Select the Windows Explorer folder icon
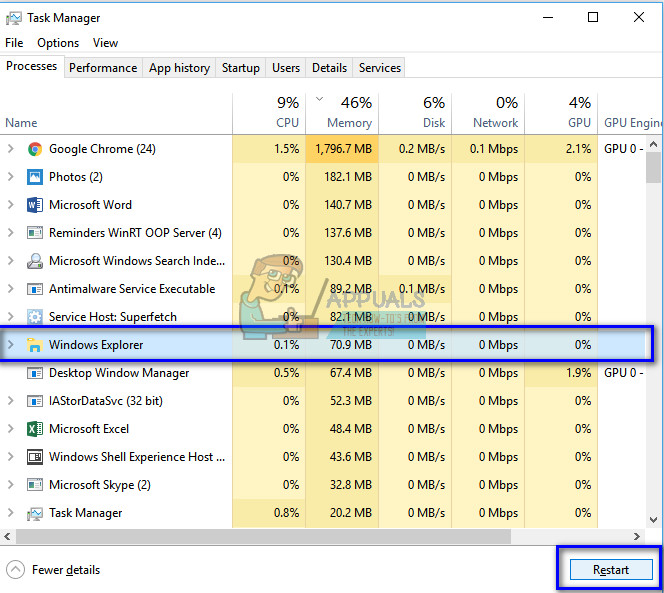The width and height of the screenshot is (664, 593). point(35,345)
